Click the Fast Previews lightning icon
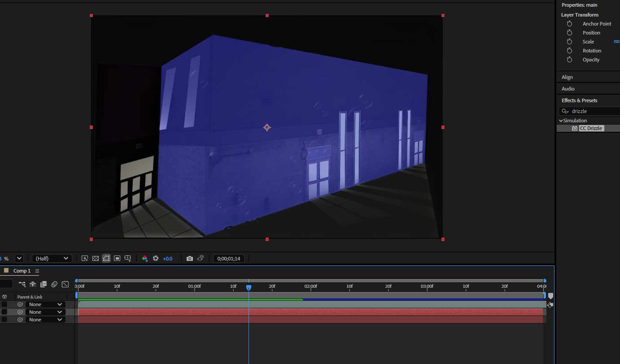Screen dimensions: 620x364 point(85,258)
